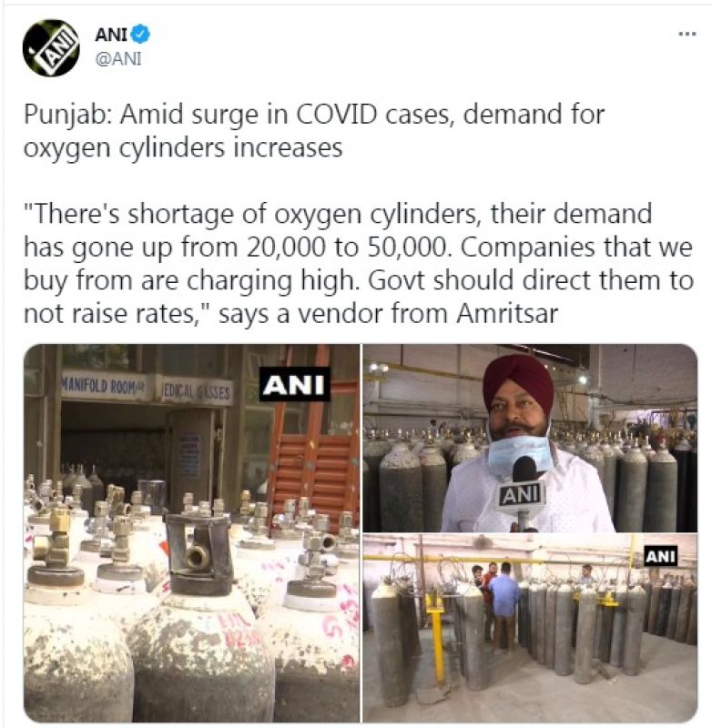Click man in blue shirt in warehouse
The height and width of the screenshot is (728, 712).
click(503, 604)
